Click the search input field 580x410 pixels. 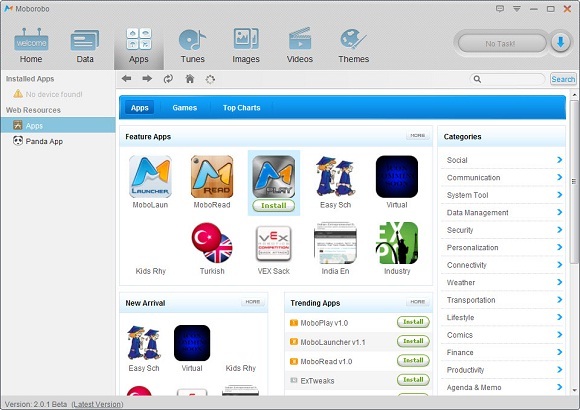pyautogui.click(x=508, y=79)
